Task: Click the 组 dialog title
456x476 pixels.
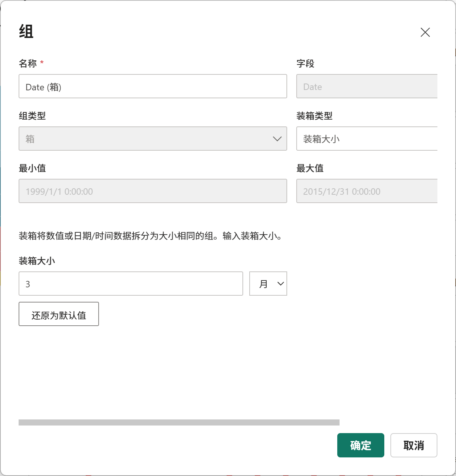Action: pyautogui.click(x=26, y=32)
